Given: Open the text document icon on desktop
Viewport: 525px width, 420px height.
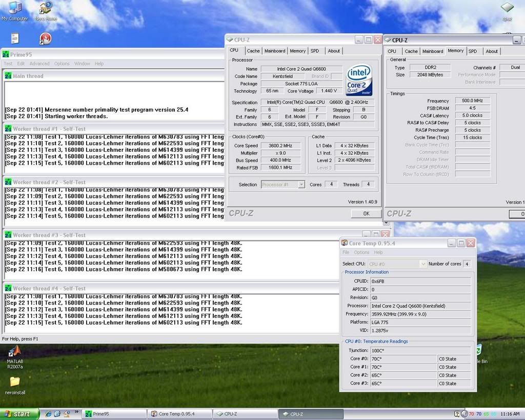Looking at the screenshot, I should [15, 38].
